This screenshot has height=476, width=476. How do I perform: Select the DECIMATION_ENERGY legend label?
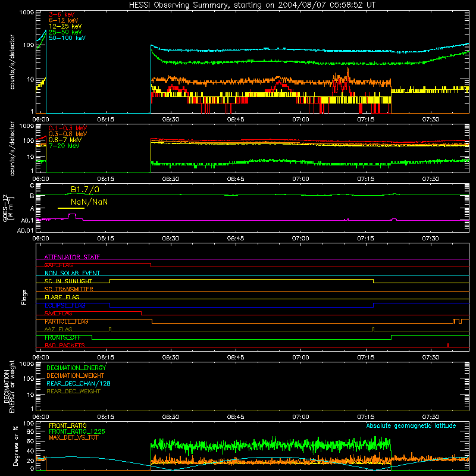76,368
